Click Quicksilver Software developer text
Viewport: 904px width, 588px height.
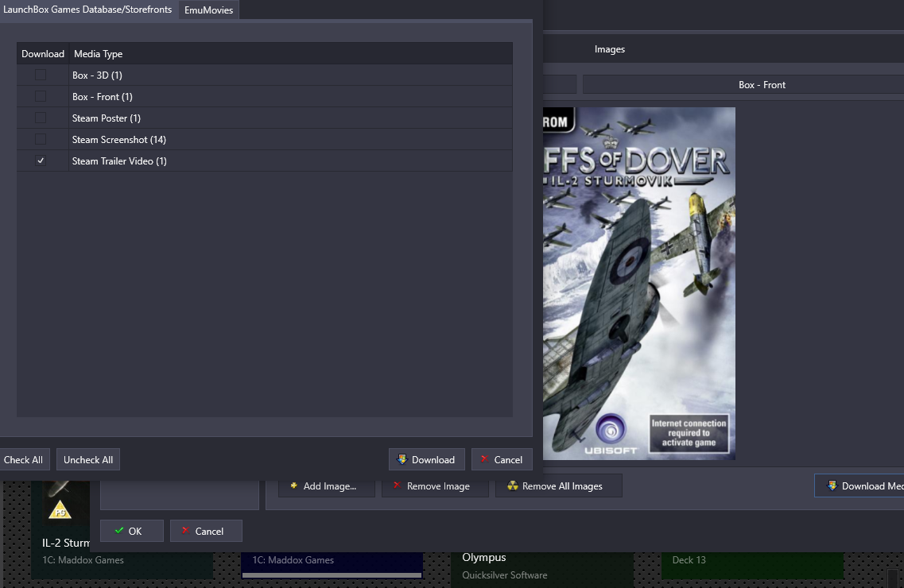[x=504, y=574]
